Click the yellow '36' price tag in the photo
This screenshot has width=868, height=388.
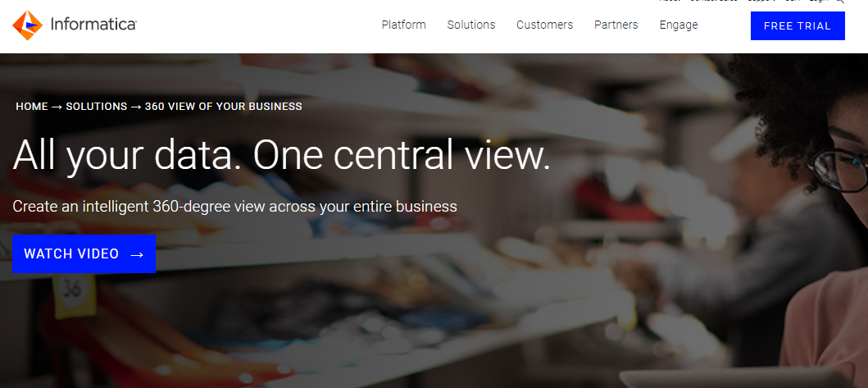click(71, 288)
